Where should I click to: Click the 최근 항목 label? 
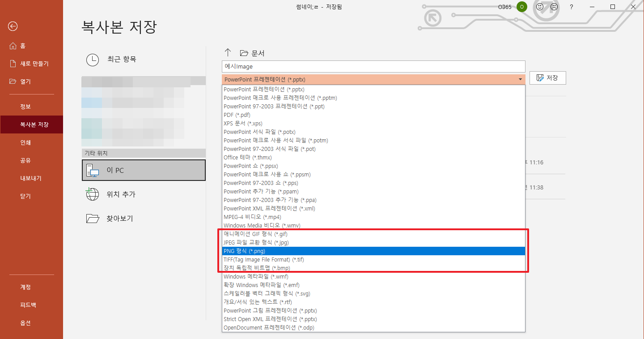click(x=122, y=59)
